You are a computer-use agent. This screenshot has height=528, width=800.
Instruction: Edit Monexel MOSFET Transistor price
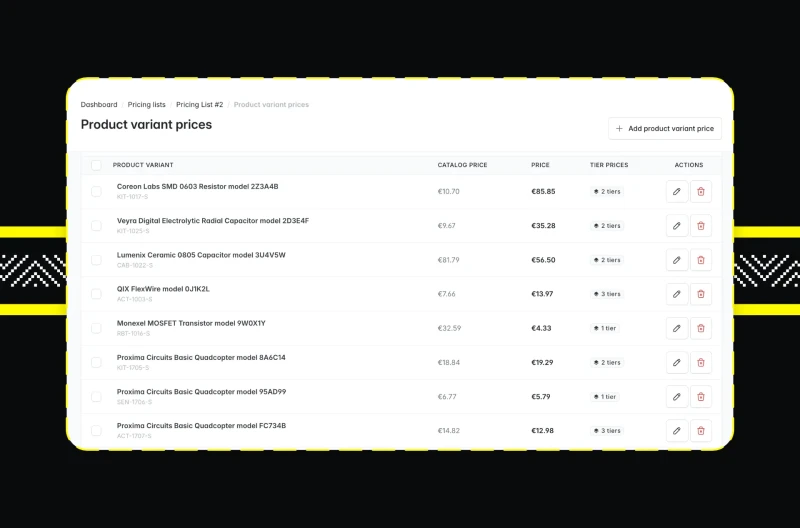click(677, 328)
